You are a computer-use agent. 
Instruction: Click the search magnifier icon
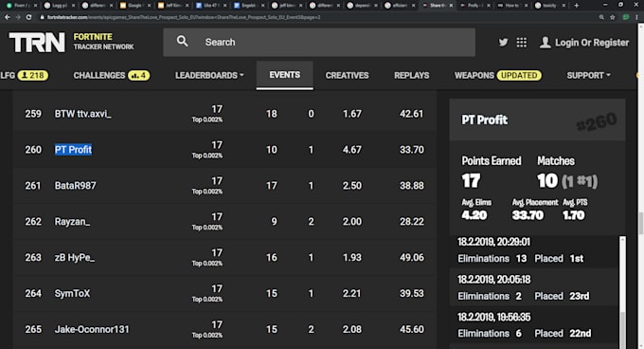183,41
